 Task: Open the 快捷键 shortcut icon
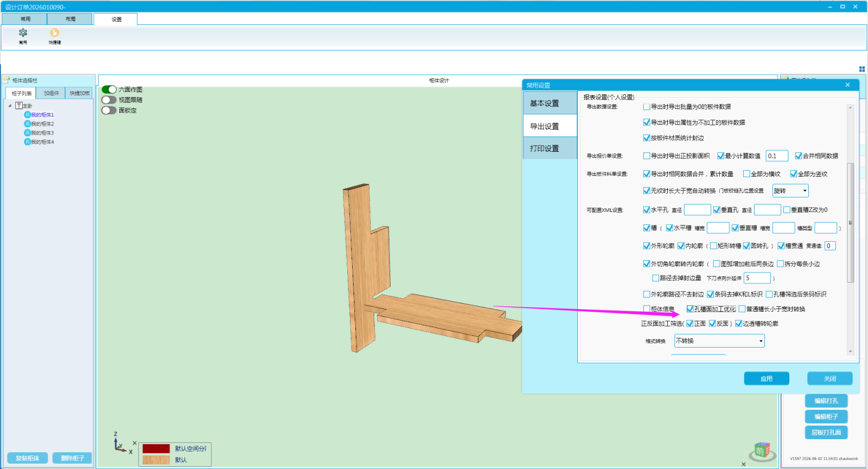pos(55,33)
